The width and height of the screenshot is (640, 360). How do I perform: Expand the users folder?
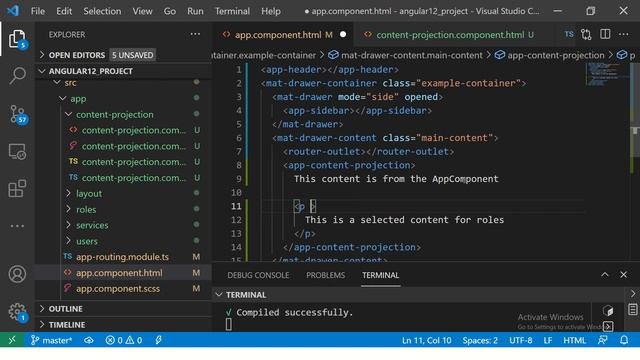click(x=87, y=241)
